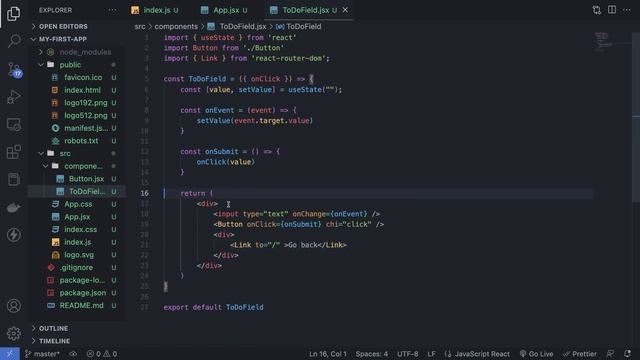Click the Spaces: 4 indentation setting

[x=371, y=354]
